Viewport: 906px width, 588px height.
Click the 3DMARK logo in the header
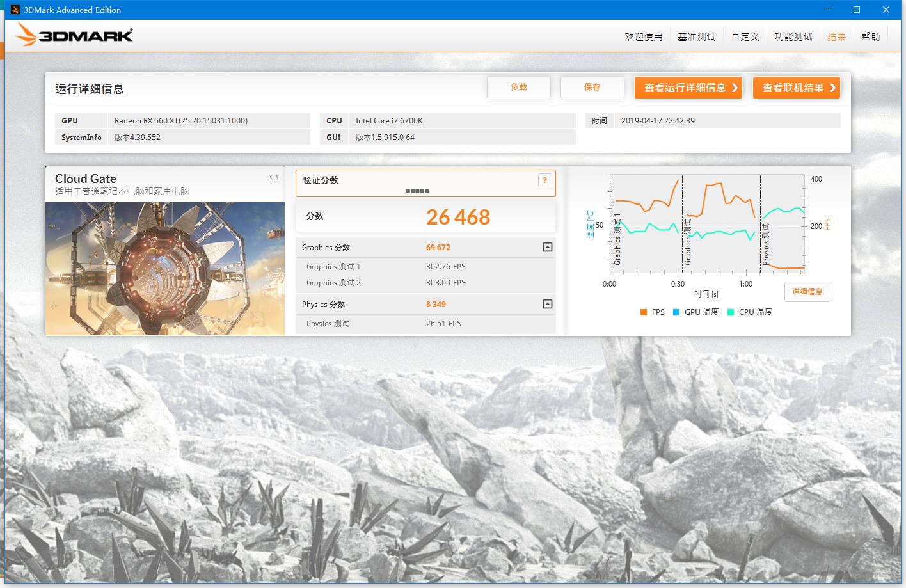coord(73,35)
